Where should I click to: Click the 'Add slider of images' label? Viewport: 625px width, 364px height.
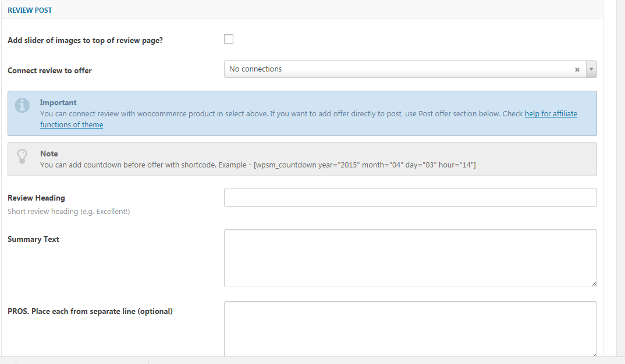[85, 40]
